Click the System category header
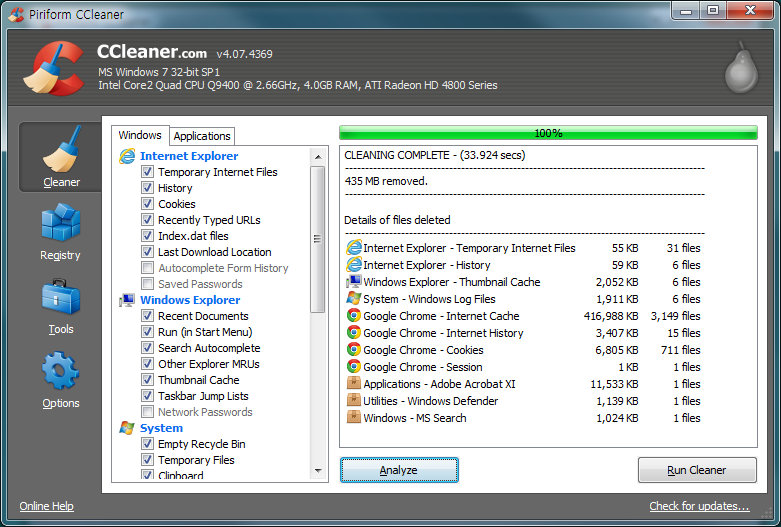The image size is (781, 527). pos(161,428)
